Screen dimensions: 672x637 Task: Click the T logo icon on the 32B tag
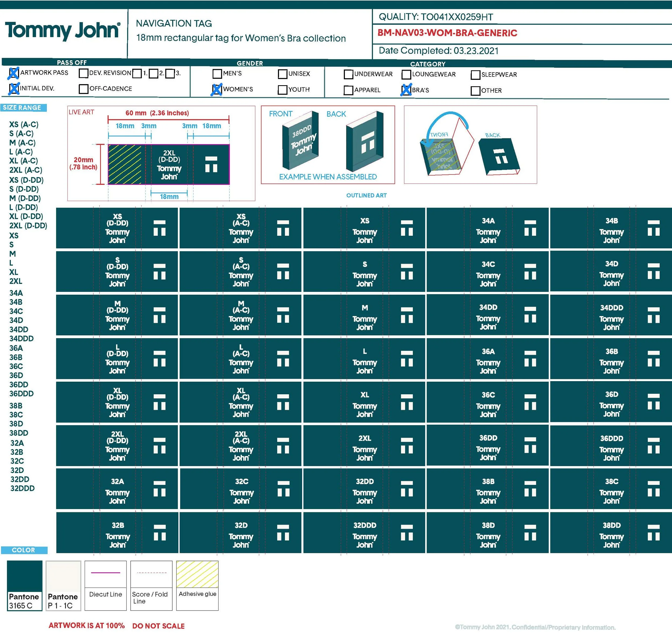pyautogui.click(x=160, y=532)
